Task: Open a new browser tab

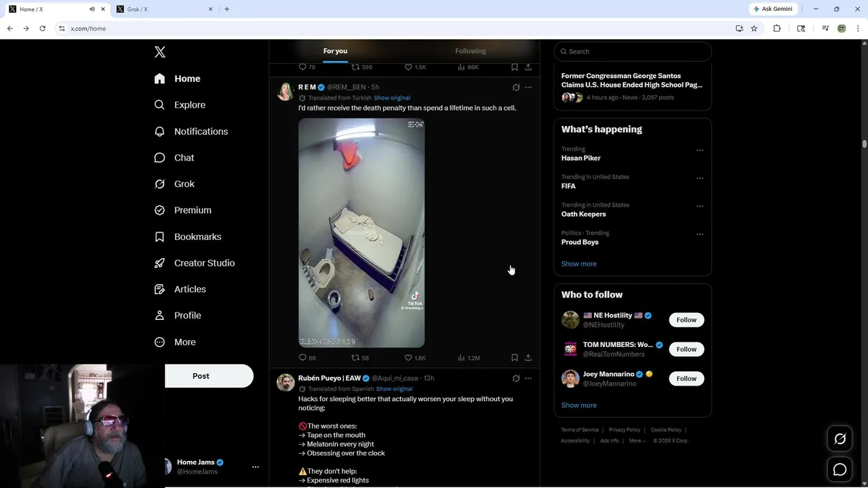Action: 226,9
